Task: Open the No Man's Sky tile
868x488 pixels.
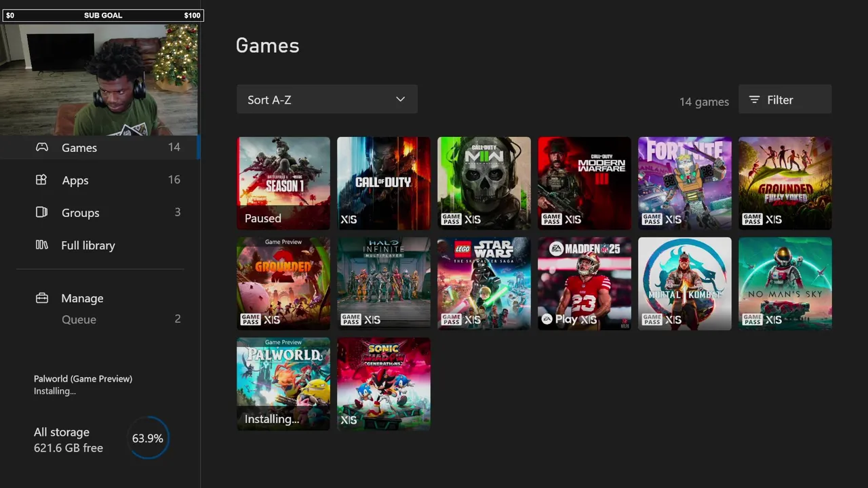Action: pos(785,283)
